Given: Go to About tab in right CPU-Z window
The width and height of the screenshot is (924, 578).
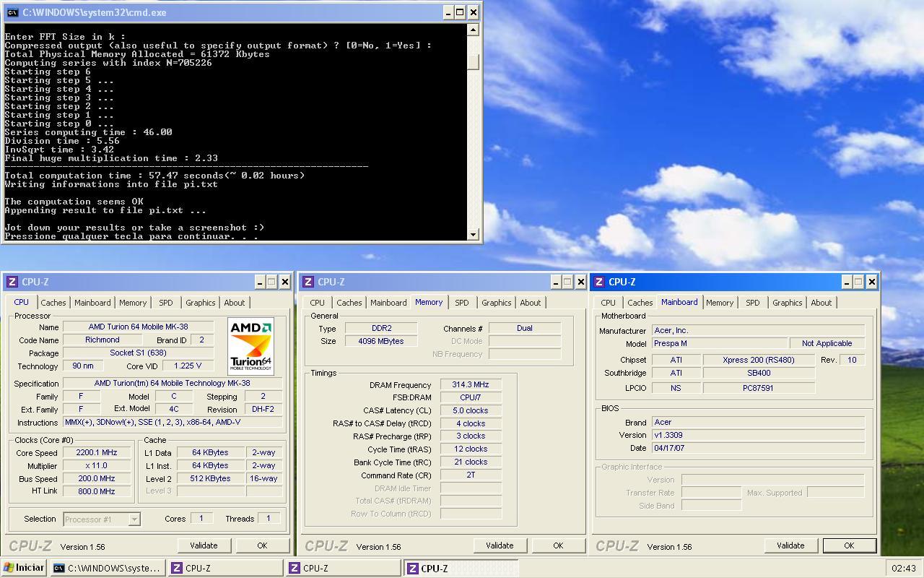Looking at the screenshot, I should click(x=821, y=303).
